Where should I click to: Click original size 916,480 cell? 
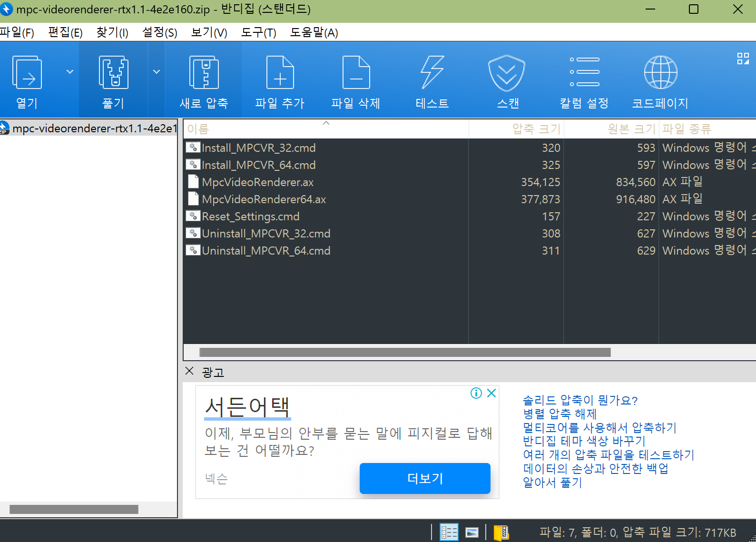click(x=636, y=199)
